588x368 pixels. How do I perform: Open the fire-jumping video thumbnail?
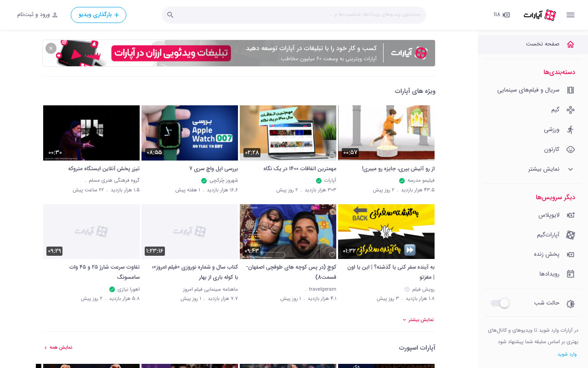pos(386,132)
